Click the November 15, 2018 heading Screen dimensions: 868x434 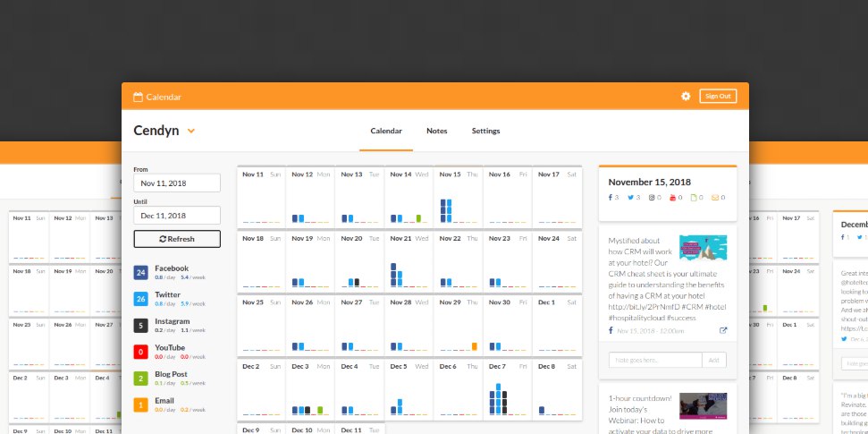(x=649, y=182)
